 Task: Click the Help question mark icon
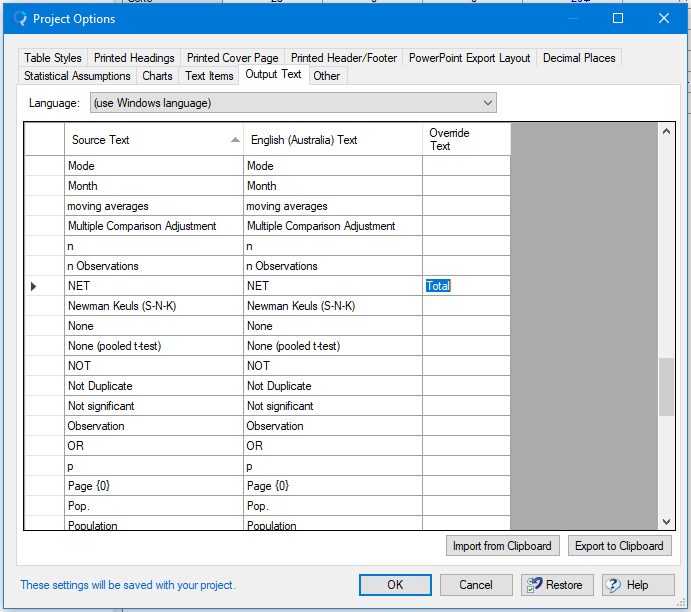pos(613,585)
